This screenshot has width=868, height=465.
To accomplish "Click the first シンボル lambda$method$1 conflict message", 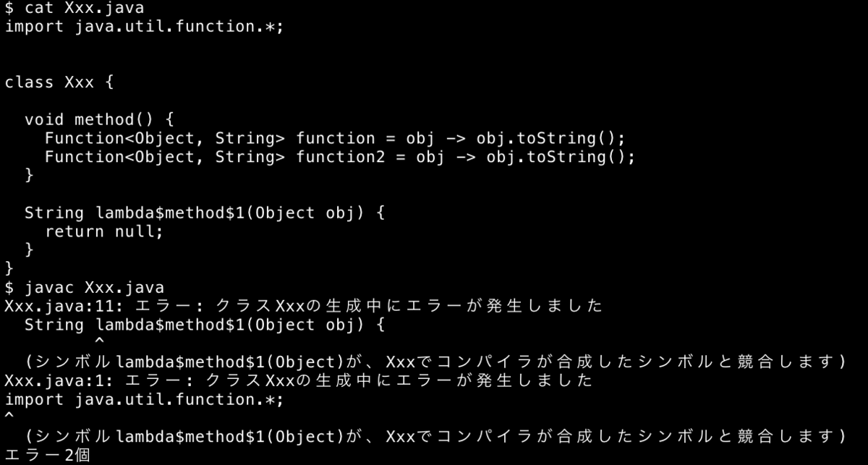I will (x=435, y=362).
